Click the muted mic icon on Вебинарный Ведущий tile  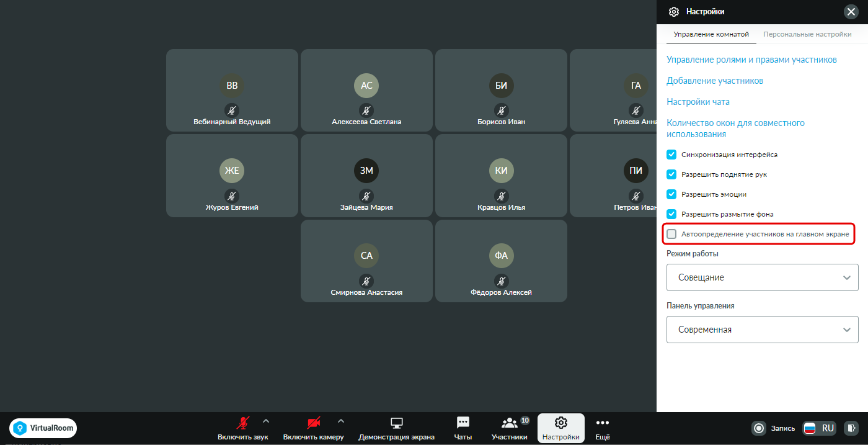pos(232,110)
